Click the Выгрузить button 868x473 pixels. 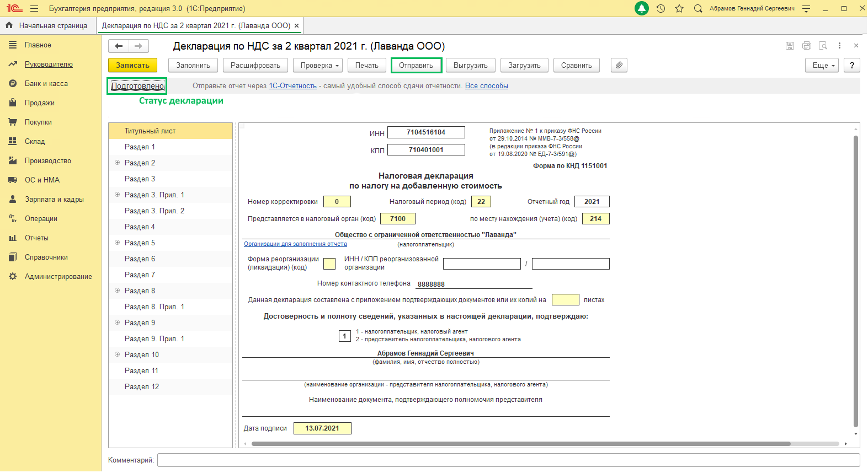coord(471,65)
